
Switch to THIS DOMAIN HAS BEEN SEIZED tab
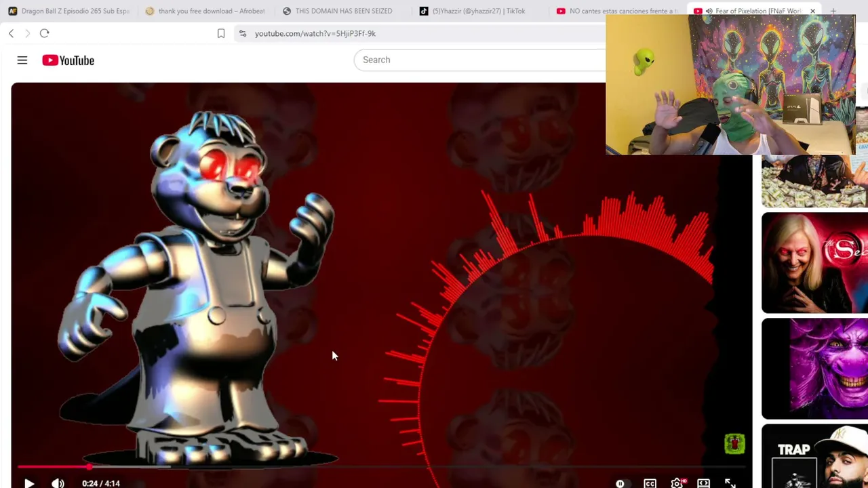(x=342, y=11)
